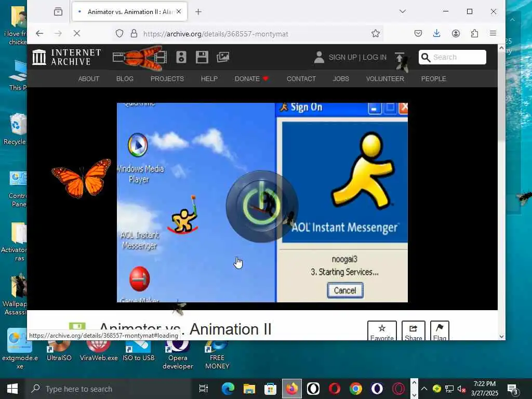Open Firefox downloads panel
The width and height of the screenshot is (532, 399).
coord(436,33)
